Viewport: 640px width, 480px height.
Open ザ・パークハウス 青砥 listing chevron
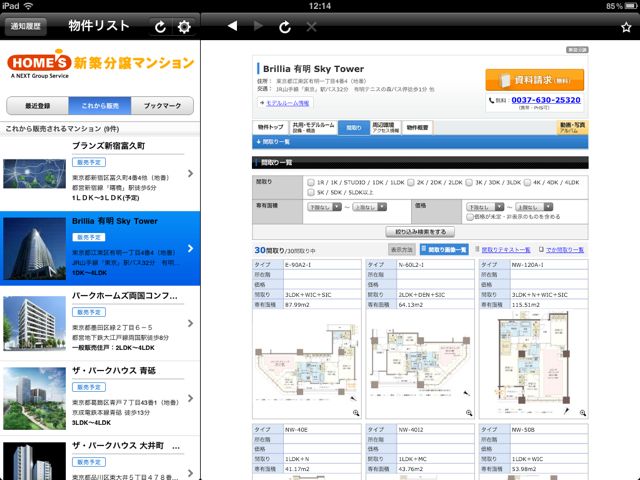[x=190, y=398]
